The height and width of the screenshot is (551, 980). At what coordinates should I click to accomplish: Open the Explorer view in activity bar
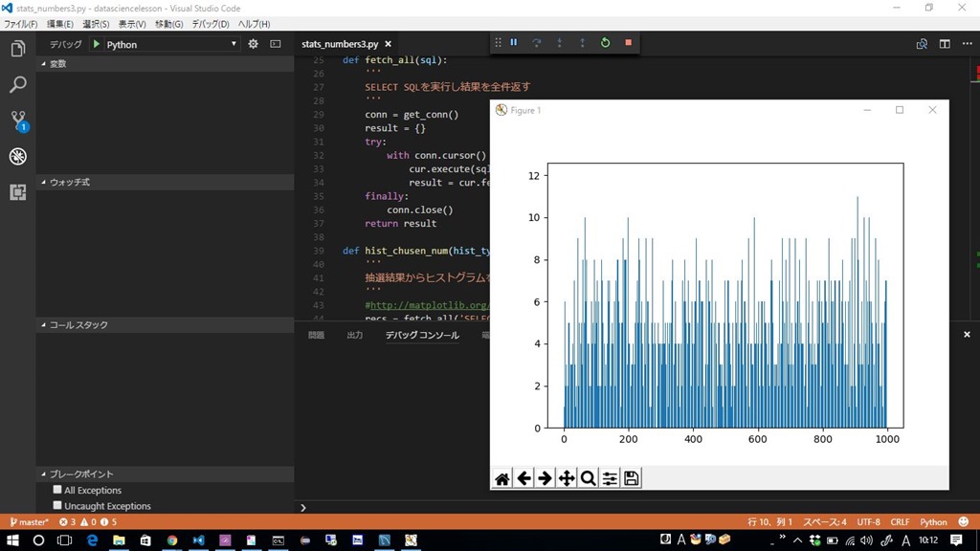(x=17, y=49)
